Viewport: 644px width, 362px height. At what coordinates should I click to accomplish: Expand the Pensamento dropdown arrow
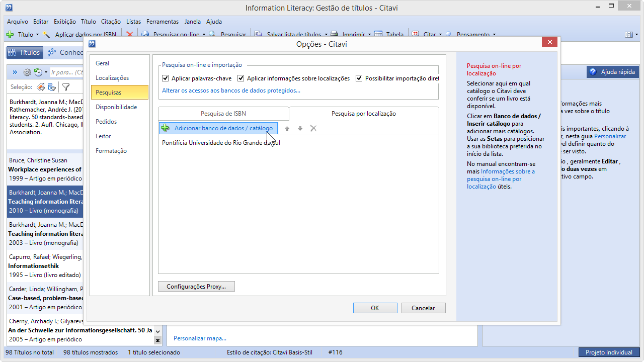494,35
